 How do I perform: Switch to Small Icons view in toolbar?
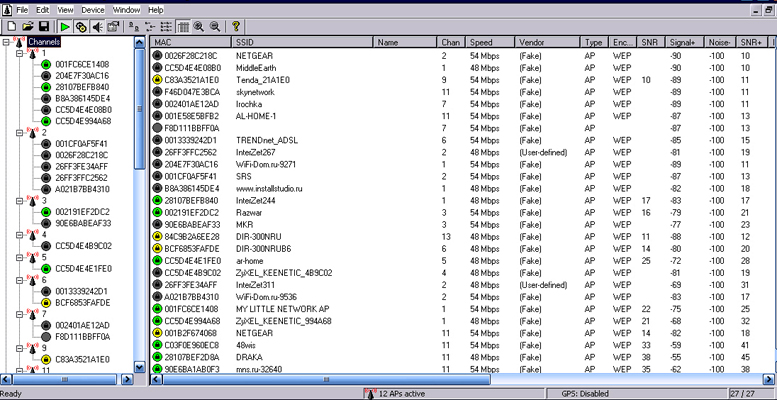(150, 26)
